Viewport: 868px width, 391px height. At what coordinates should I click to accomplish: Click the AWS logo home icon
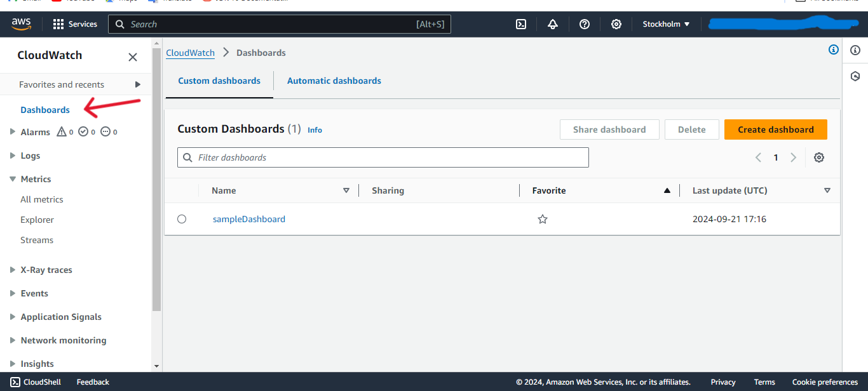click(x=21, y=24)
